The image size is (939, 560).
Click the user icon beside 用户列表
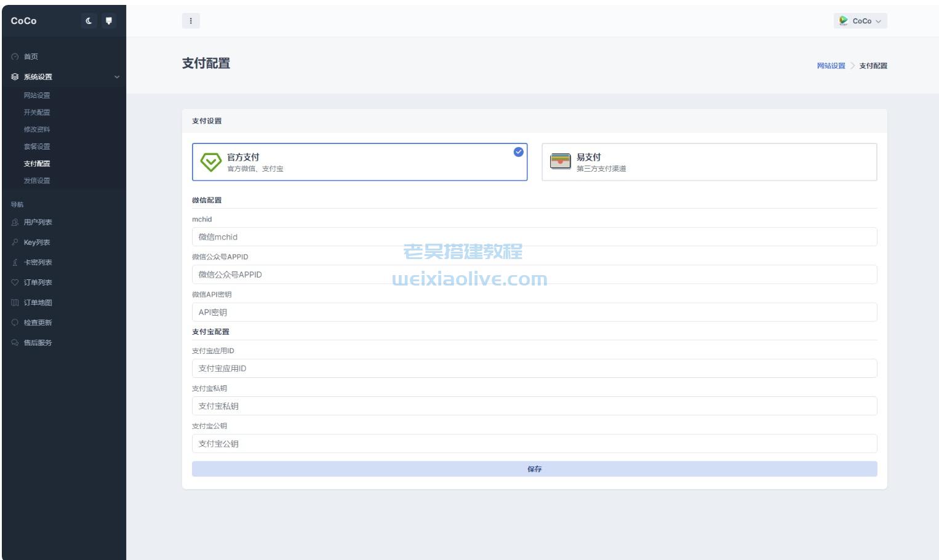click(x=15, y=222)
